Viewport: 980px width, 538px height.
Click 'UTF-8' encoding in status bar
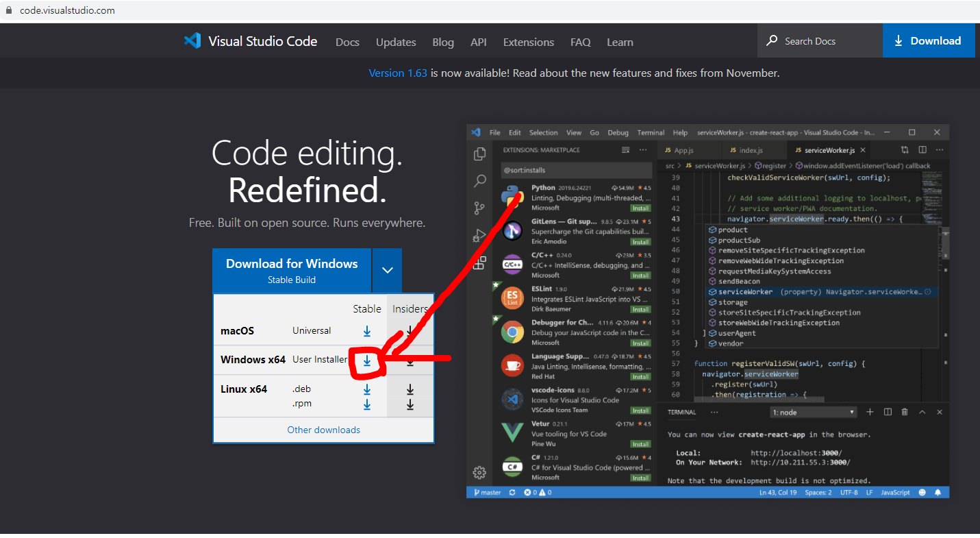tap(849, 492)
